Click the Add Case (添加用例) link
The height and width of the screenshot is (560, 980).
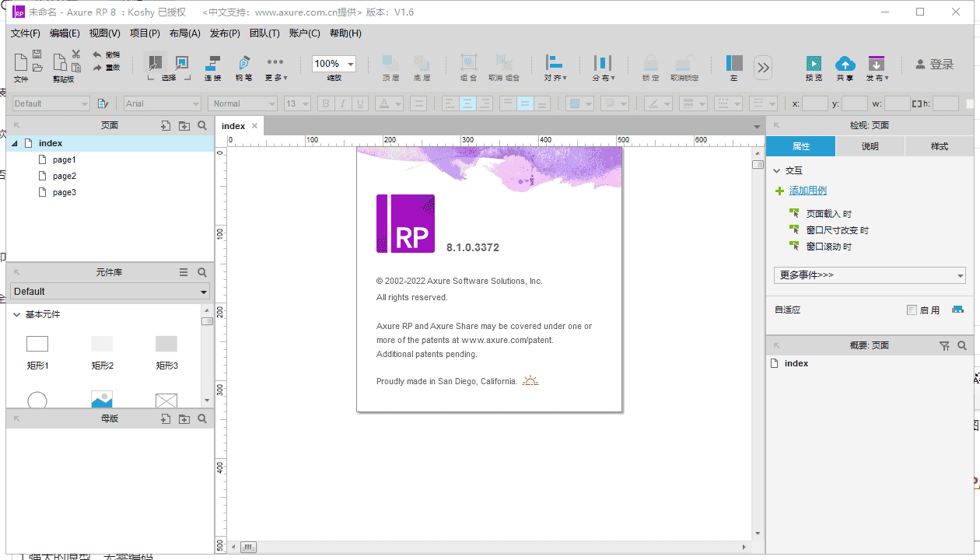tap(807, 191)
